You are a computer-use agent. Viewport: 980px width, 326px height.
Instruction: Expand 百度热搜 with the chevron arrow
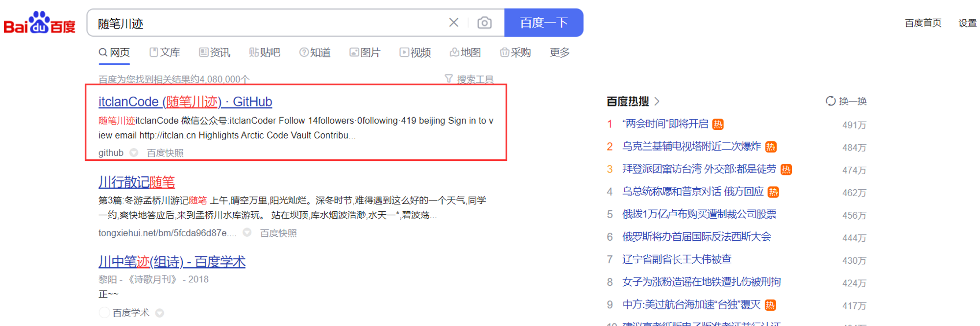(657, 101)
